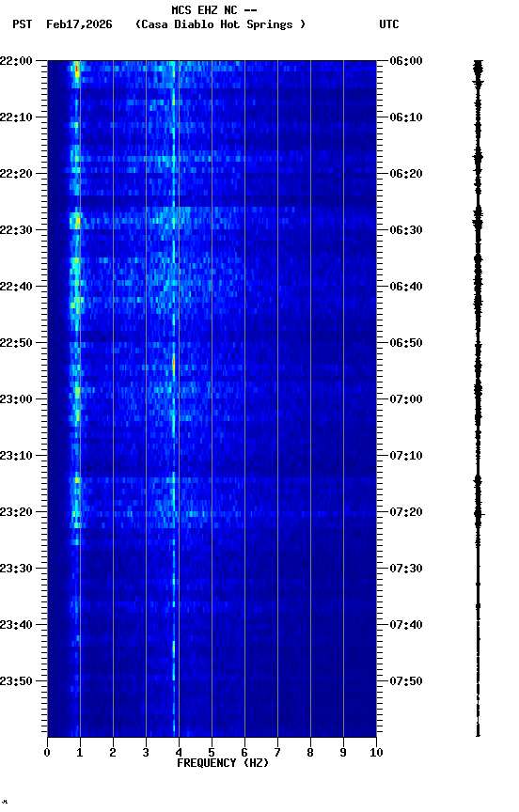
Task: Click the 1 Hz frequency axis tick
Action: [80, 753]
